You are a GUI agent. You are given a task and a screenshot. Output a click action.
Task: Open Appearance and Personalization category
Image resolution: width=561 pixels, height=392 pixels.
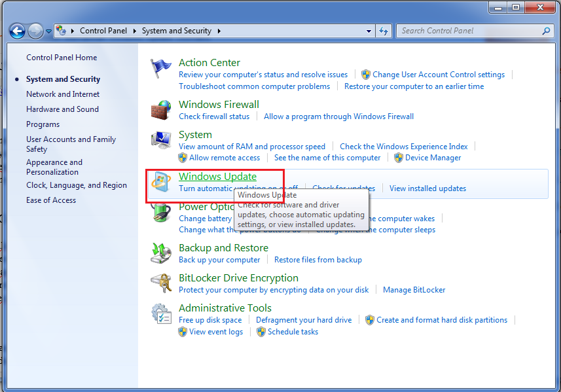pos(54,167)
